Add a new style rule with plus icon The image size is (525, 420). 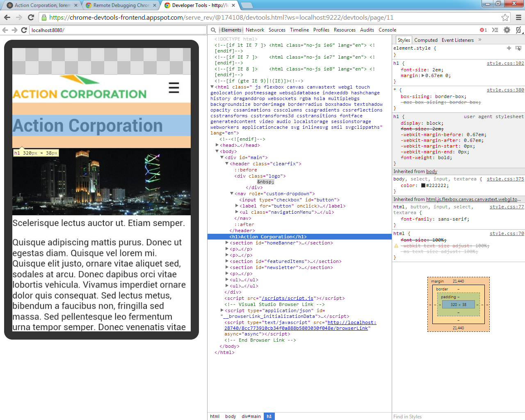tap(509, 48)
